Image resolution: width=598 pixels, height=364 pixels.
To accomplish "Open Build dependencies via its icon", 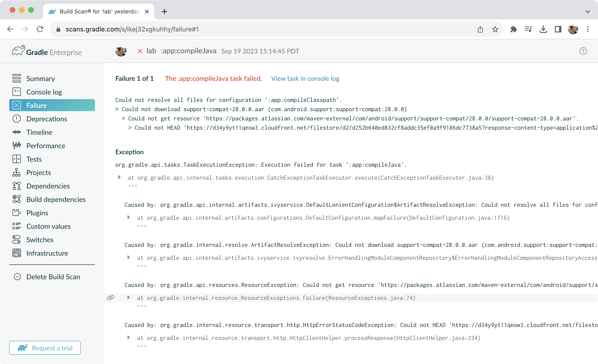I will [x=16, y=199].
